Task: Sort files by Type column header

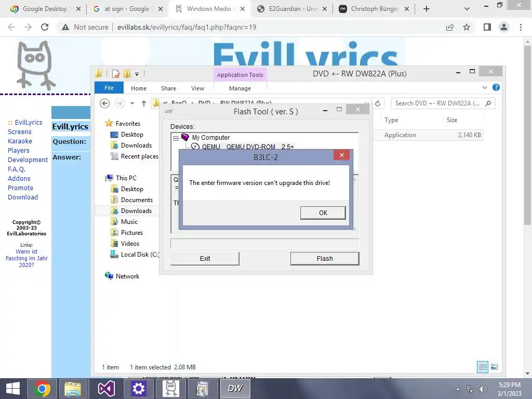Action: (x=391, y=120)
